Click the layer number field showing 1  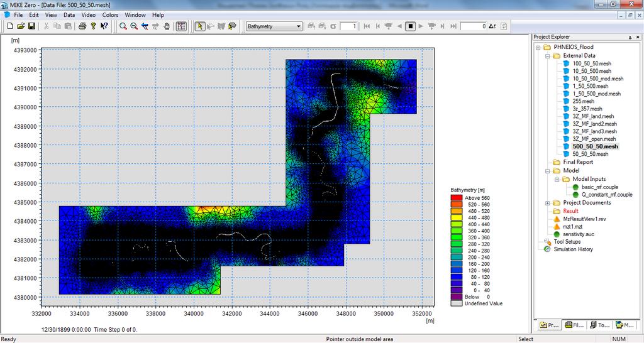click(348, 26)
